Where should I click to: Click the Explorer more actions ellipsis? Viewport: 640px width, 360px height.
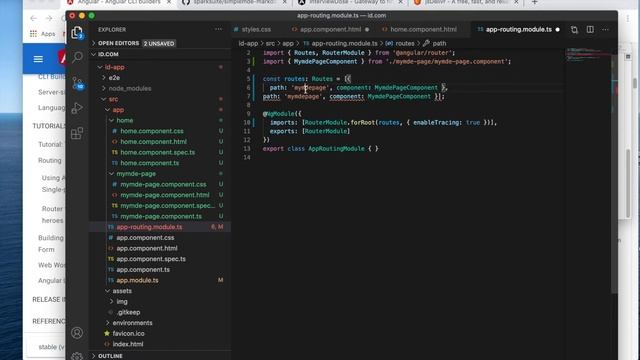point(219,29)
